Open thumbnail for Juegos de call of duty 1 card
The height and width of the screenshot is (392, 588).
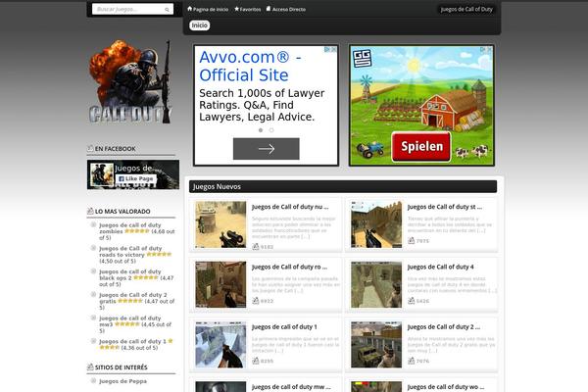coord(220,344)
